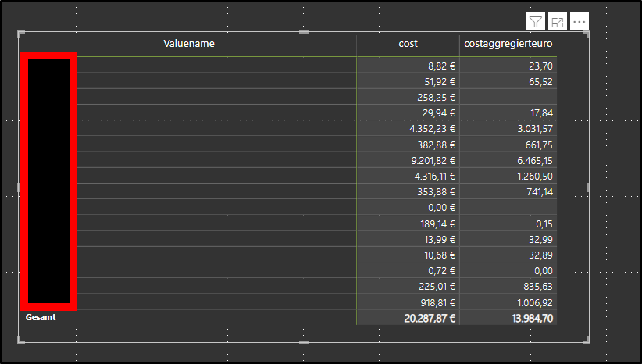Open the visual filter icon
This screenshot has height=364, width=642.
pyautogui.click(x=536, y=22)
